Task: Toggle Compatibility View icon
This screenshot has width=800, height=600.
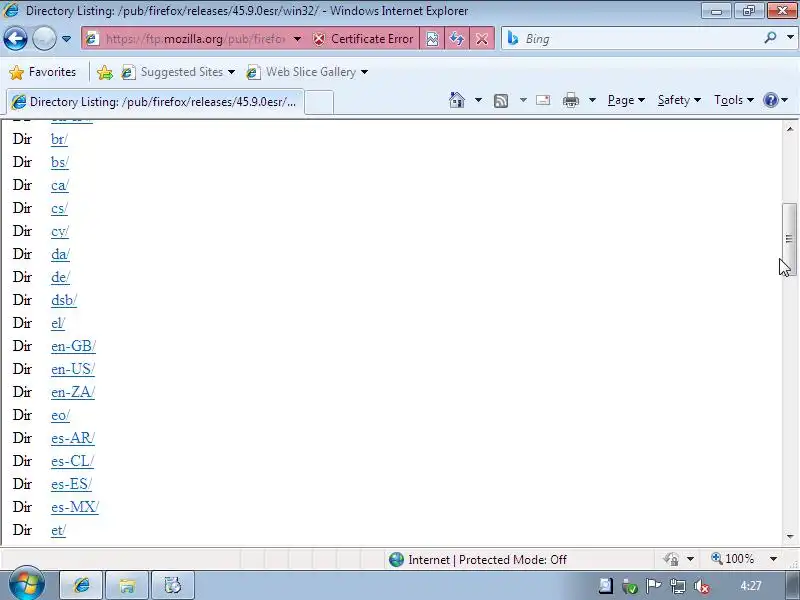Action: (432, 39)
